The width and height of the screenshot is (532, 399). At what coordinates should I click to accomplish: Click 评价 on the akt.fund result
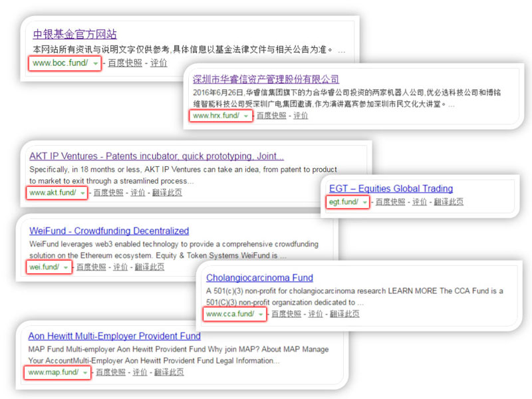(138, 192)
